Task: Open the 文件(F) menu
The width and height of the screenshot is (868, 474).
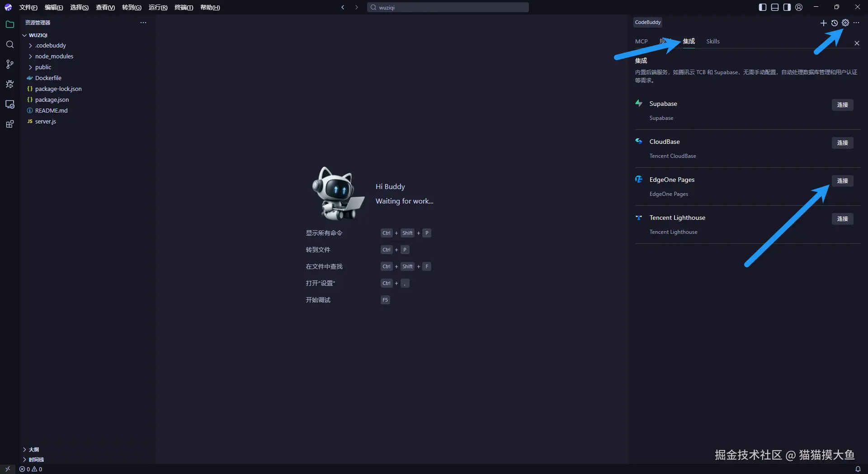Action: click(28, 7)
